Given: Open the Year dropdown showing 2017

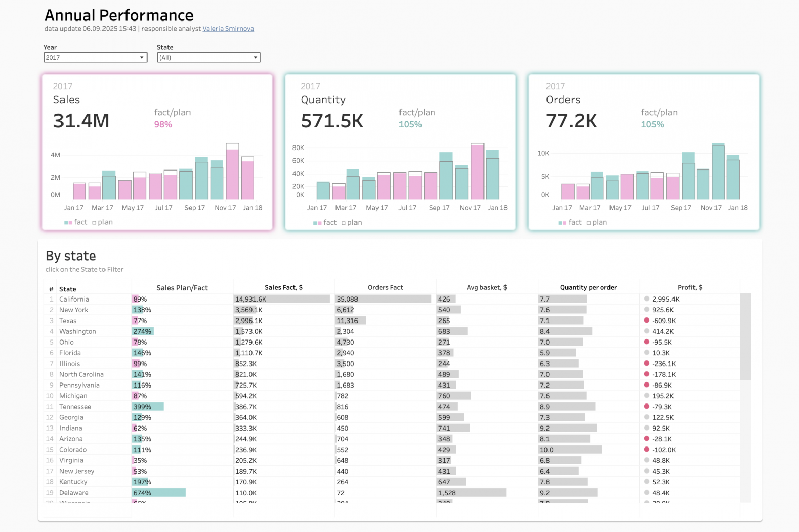Looking at the screenshot, I should pos(96,57).
